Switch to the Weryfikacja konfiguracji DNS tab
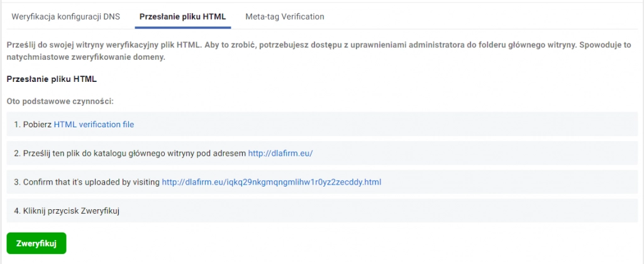Screen dimensions: 644x264 click(x=65, y=17)
